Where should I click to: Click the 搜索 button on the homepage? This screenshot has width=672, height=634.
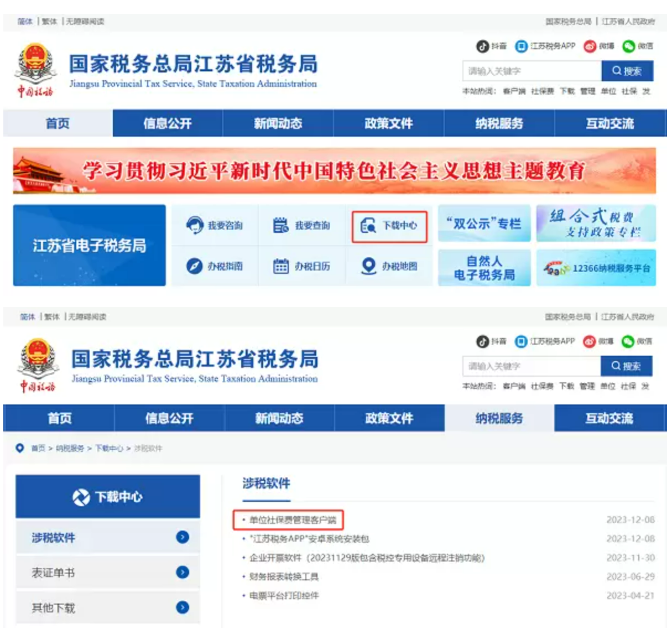[x=627, y=71]
